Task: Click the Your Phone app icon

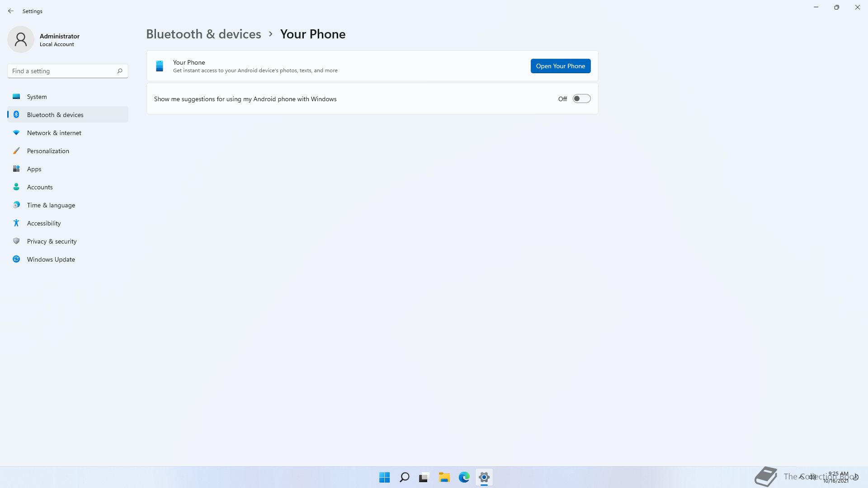Action: pos(160,66)
